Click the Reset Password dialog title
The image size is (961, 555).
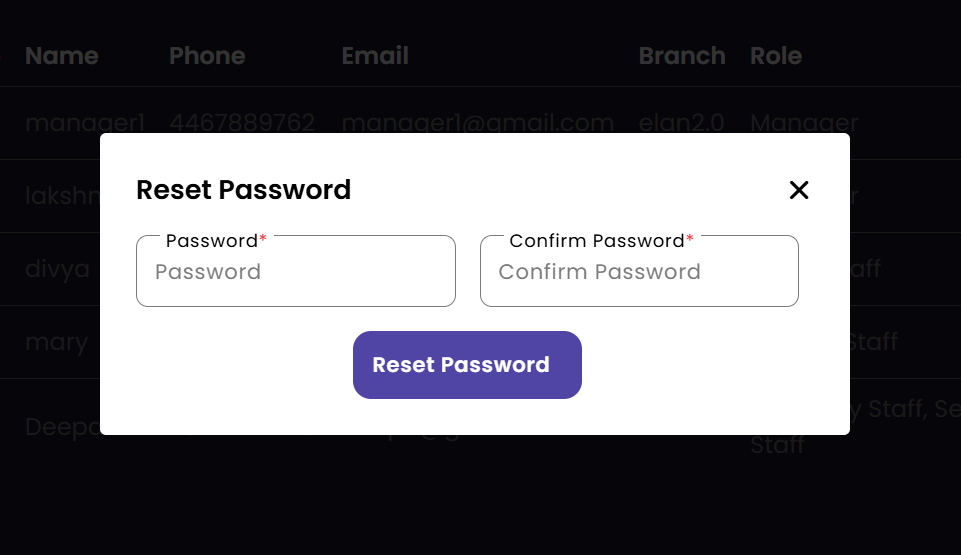tap(243, 190)
